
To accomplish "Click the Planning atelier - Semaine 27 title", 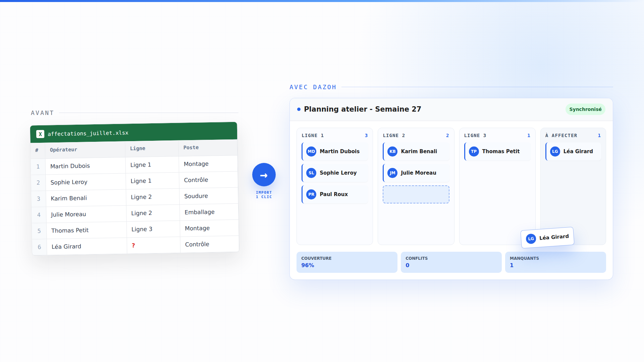I will coord(362,109).
